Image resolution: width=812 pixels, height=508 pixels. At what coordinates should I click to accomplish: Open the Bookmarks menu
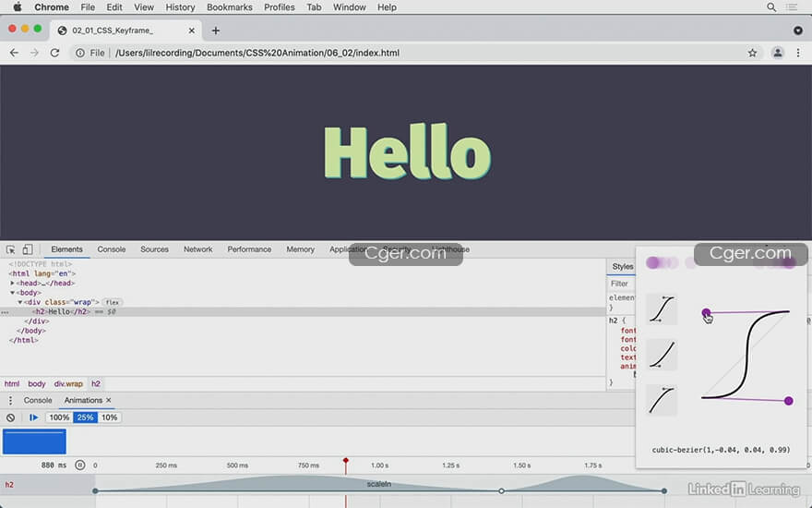tap(230, 7)
